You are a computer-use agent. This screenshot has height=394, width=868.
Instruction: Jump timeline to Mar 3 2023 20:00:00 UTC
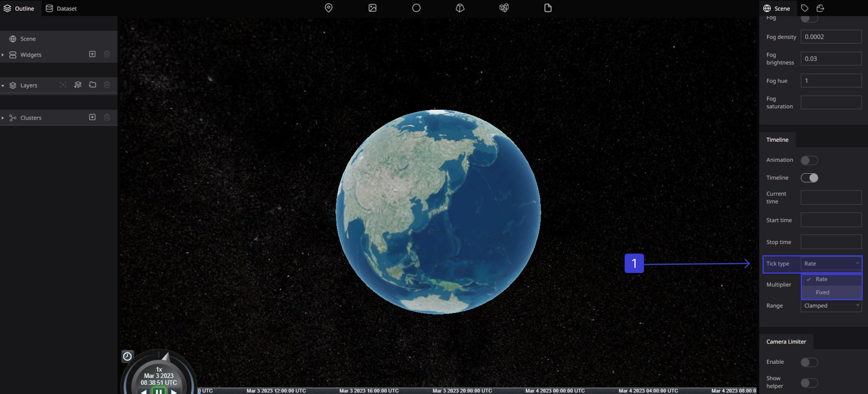tap(462, 391)
